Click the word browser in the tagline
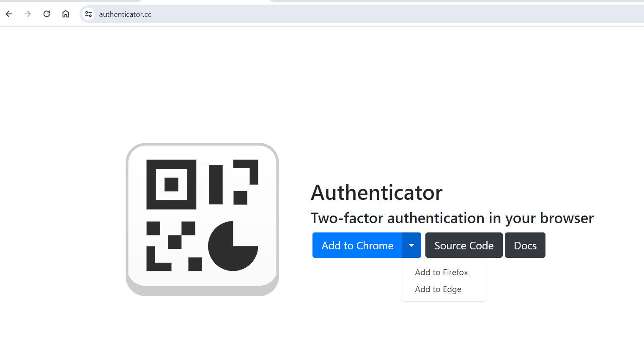The width and height of the screenshot is (644, 355). (x=567, y=218)
